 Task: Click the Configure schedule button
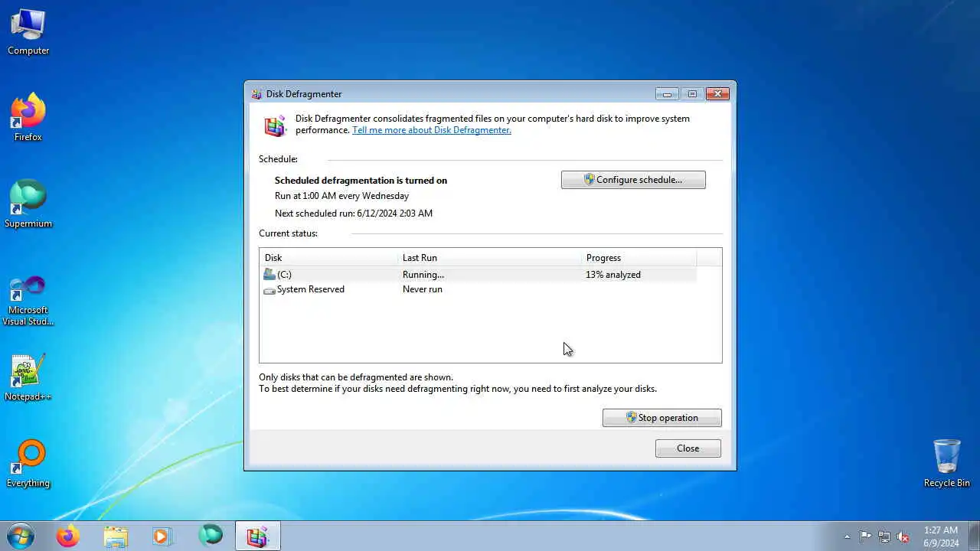pos(633,180)
